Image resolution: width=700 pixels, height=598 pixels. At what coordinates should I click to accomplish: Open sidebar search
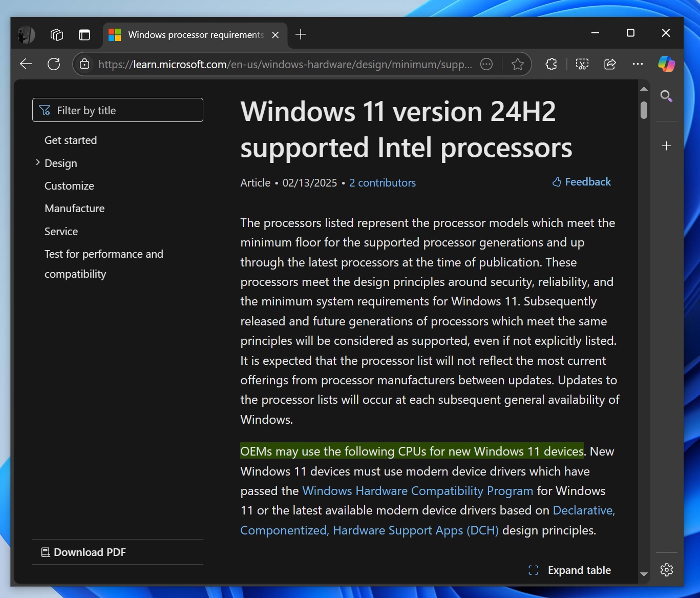(x=666, y=96)
